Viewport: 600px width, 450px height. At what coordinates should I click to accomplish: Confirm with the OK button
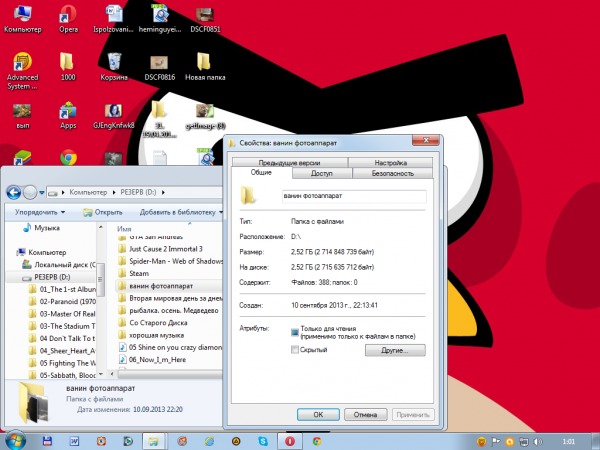pos(318,414)
